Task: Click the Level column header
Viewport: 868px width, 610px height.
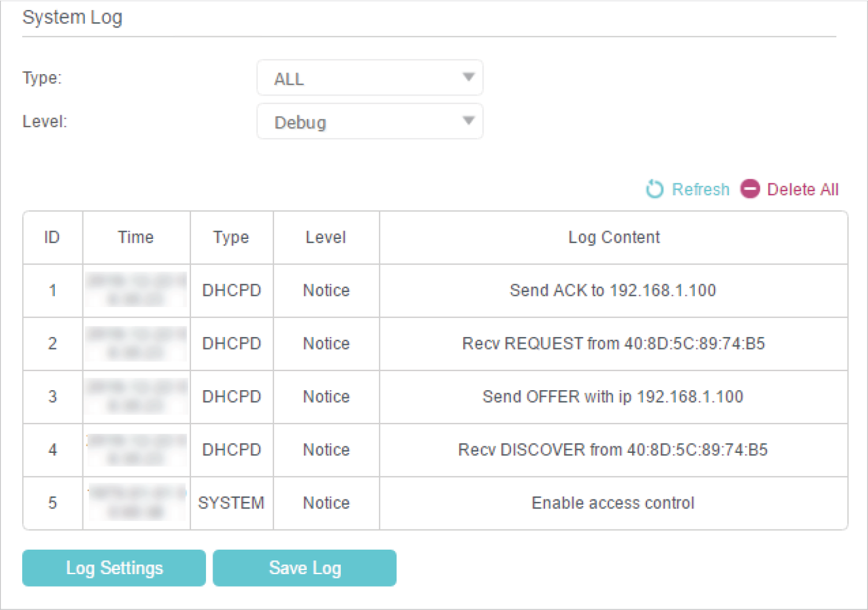Action: tap(325, 237)
